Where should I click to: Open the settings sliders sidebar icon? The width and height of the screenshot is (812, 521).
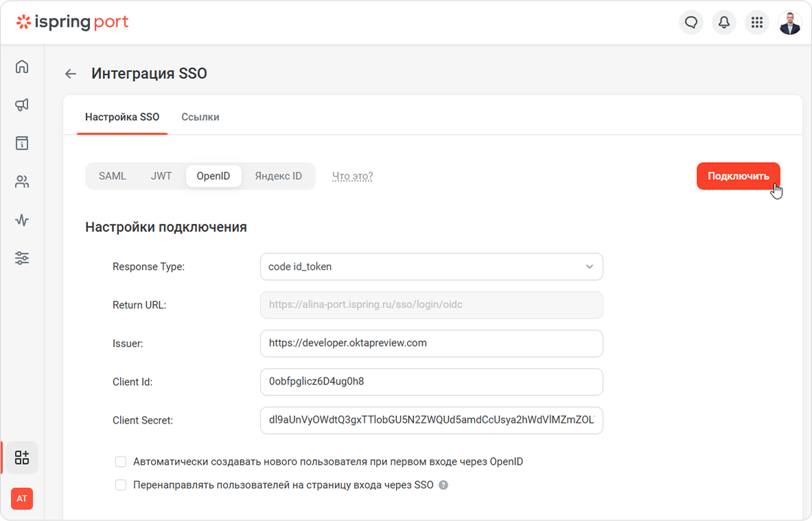22,258
